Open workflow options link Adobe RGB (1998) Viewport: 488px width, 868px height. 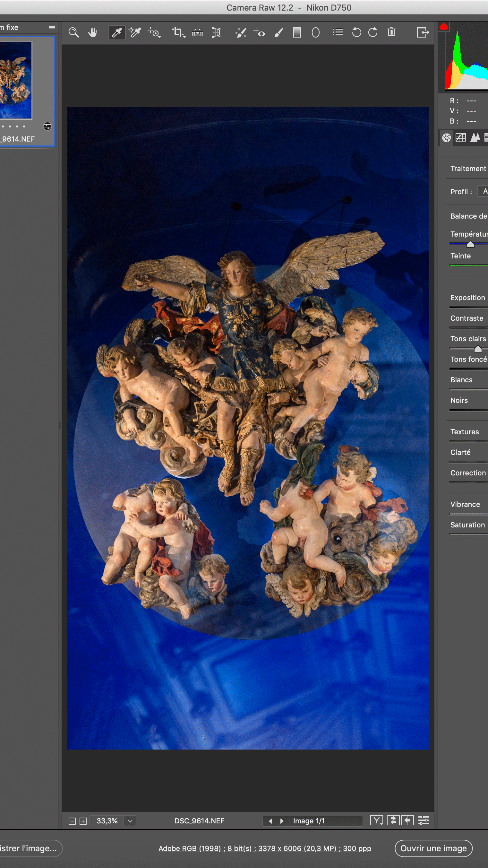click(265, 848)
